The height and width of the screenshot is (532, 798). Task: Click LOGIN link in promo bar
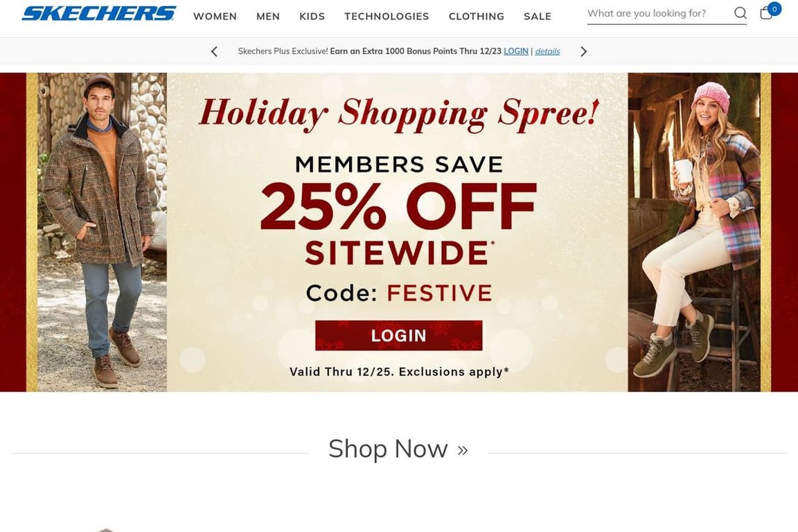pyautogui.click(x=516, y=51)
